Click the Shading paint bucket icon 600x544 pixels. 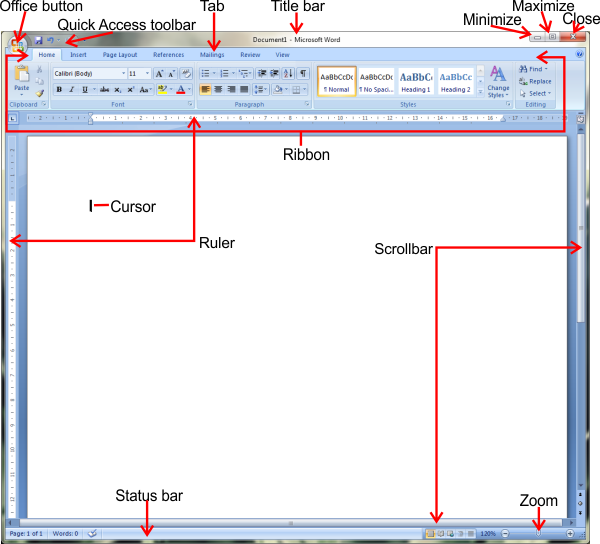pyautogui.click(x=278, y=90)
